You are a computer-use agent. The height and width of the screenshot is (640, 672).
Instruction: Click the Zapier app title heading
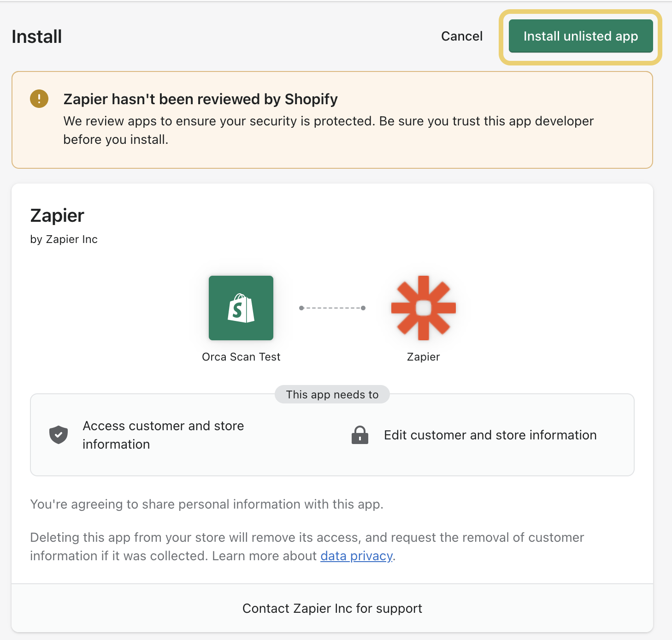click(57, 216)
